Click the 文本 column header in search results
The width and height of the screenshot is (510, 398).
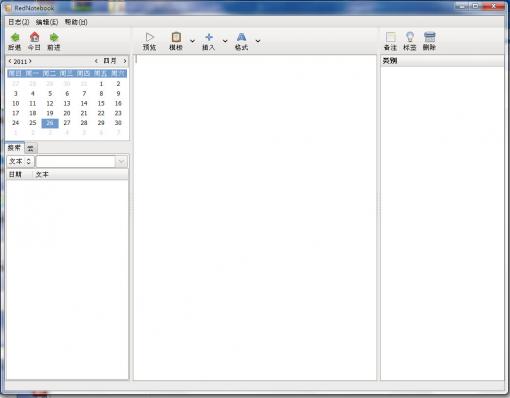(81, 174)
